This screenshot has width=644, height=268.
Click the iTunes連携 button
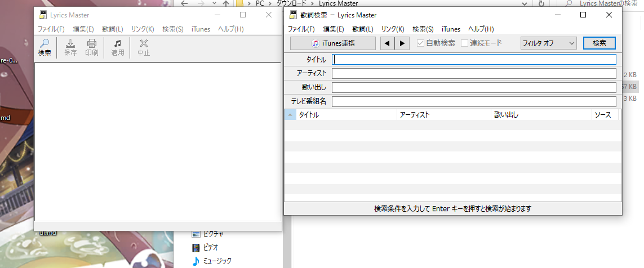pos(332,43)
